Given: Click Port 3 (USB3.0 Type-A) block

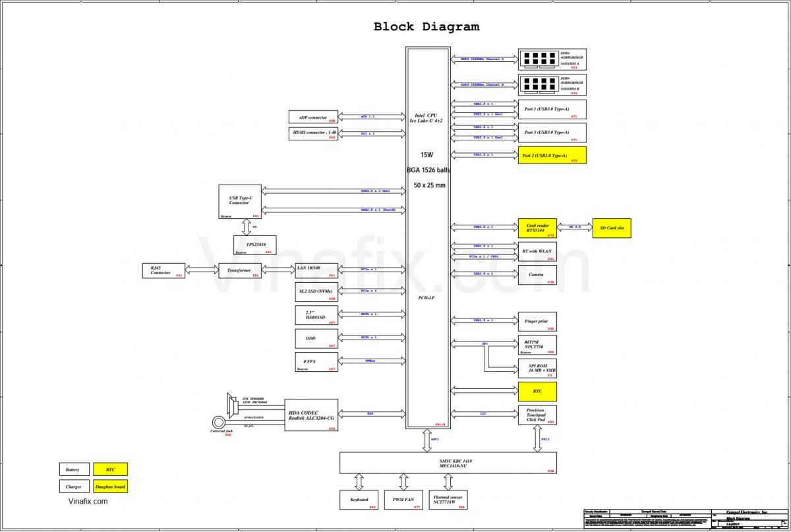Looking at the screenshot, I should [552, 133].
